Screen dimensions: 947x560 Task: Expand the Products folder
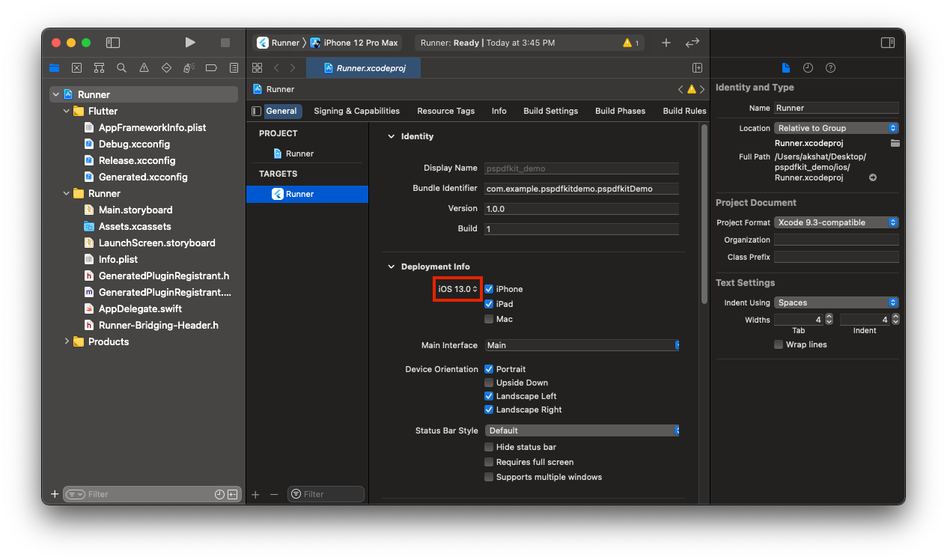click(x=67, y=341)
